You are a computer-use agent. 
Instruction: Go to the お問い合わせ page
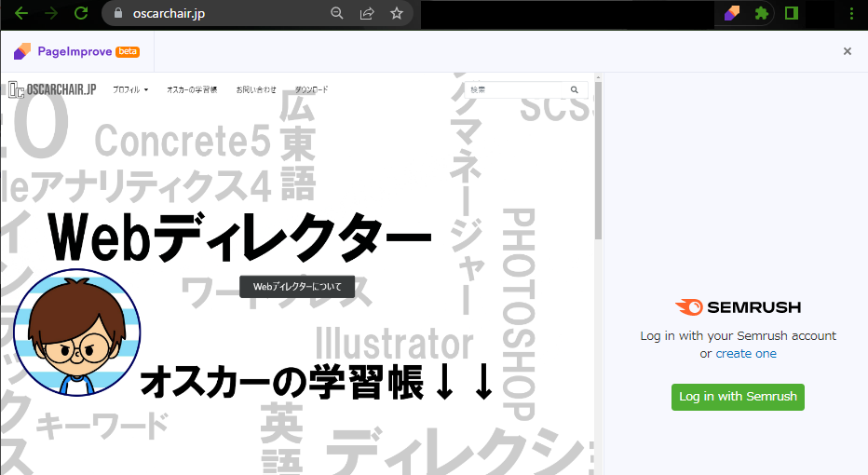(x=256, y=89)
